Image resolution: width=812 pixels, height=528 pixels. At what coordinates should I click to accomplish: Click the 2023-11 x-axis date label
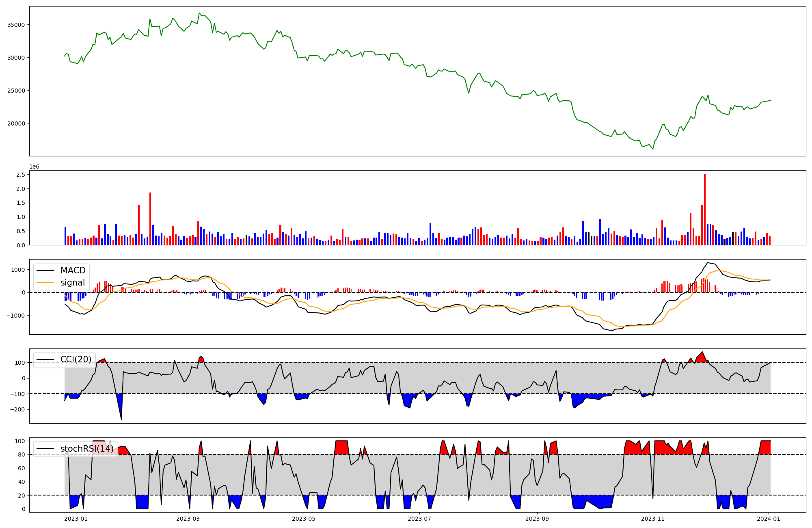pyautogui.click(x=653, y=519)
